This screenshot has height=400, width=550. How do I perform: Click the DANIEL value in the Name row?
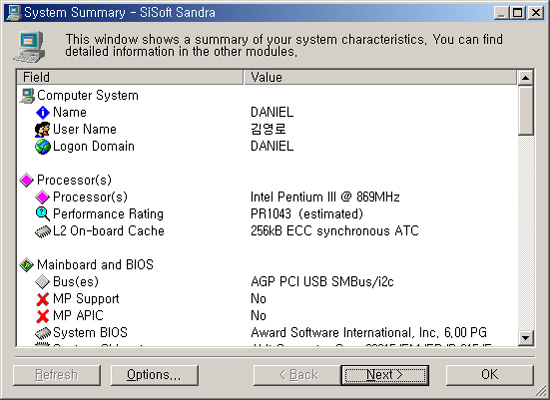272,113
